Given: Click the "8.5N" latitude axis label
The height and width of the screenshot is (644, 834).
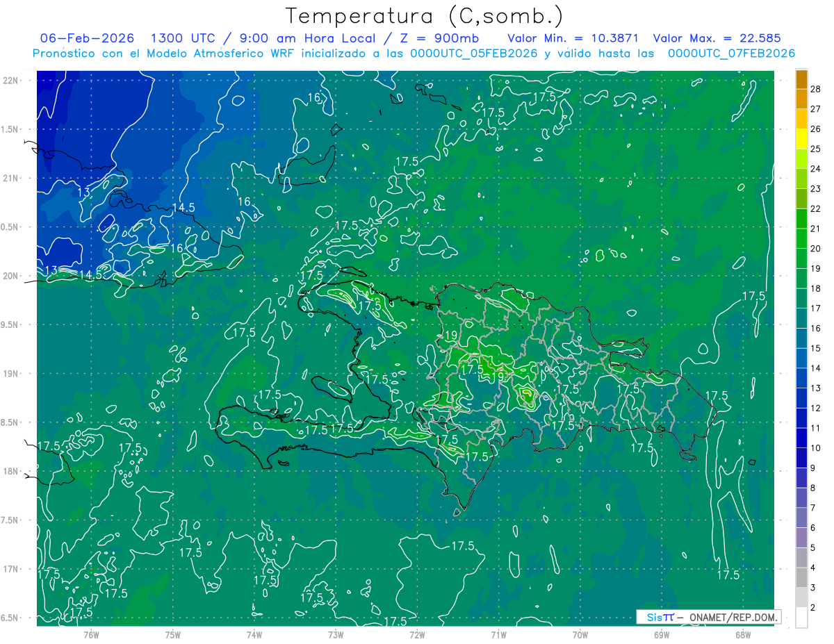Looking at the screenshot, I should (10, 422).
